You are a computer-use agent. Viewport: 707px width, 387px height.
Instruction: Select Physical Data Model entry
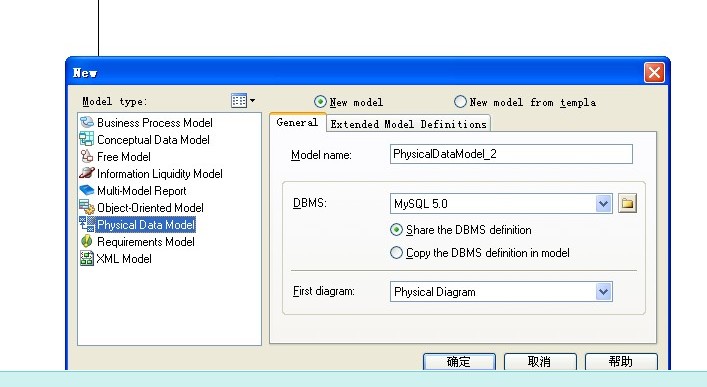tap(146, 225)
